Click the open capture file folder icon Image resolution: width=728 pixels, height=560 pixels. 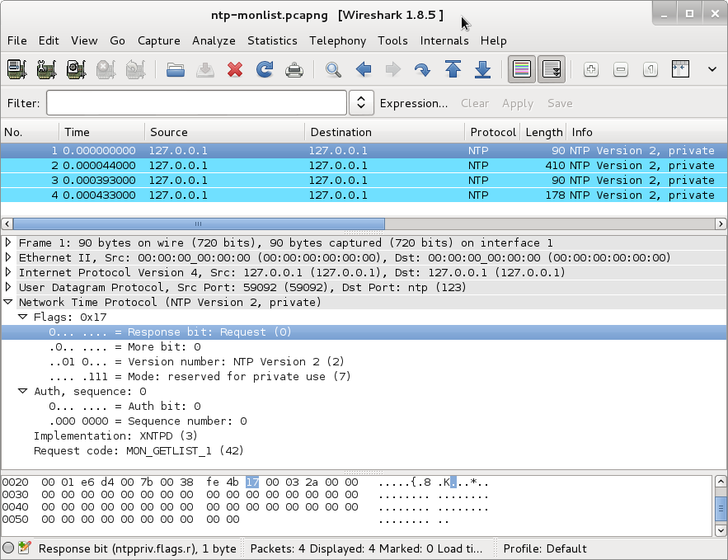(x=176, y=69)
